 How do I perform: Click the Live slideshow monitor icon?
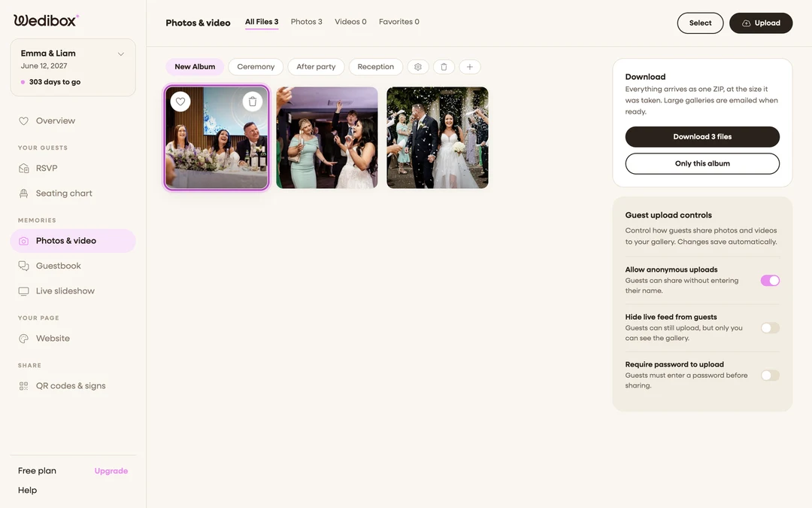click(x=24, y=291)
